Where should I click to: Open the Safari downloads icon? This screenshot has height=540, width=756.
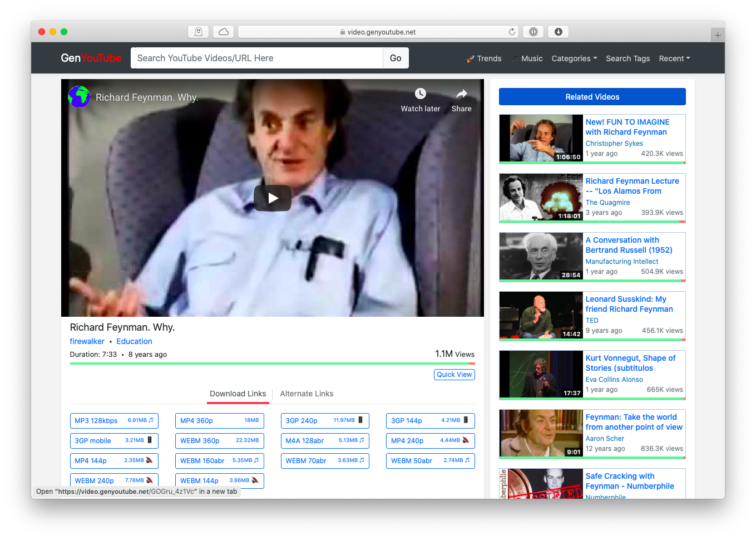(x=558, y=32)
